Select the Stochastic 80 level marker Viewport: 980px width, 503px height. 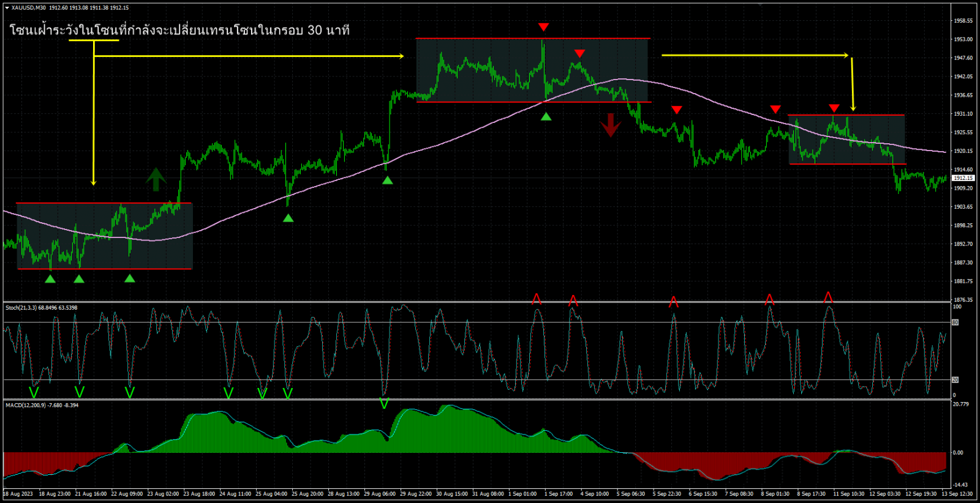click(955, 322)
